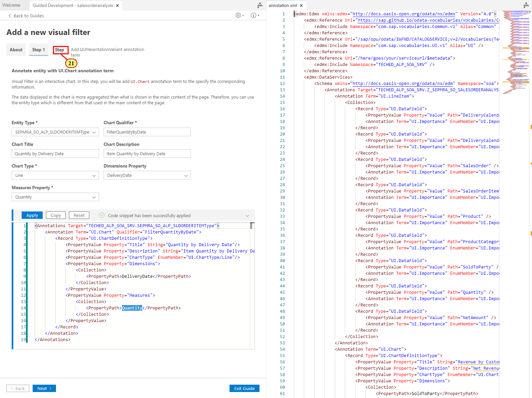Open the highlighted Step tab
Screen dimensions: 532x398
pos(60,50)
